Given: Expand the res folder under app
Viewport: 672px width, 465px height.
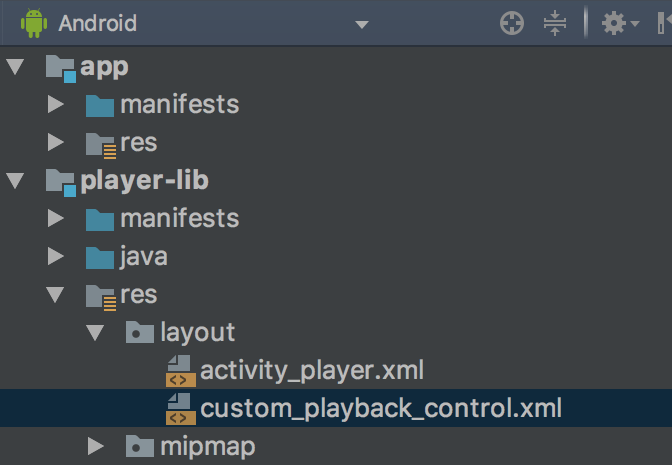Looking at the screenshot, I should 56,142.
